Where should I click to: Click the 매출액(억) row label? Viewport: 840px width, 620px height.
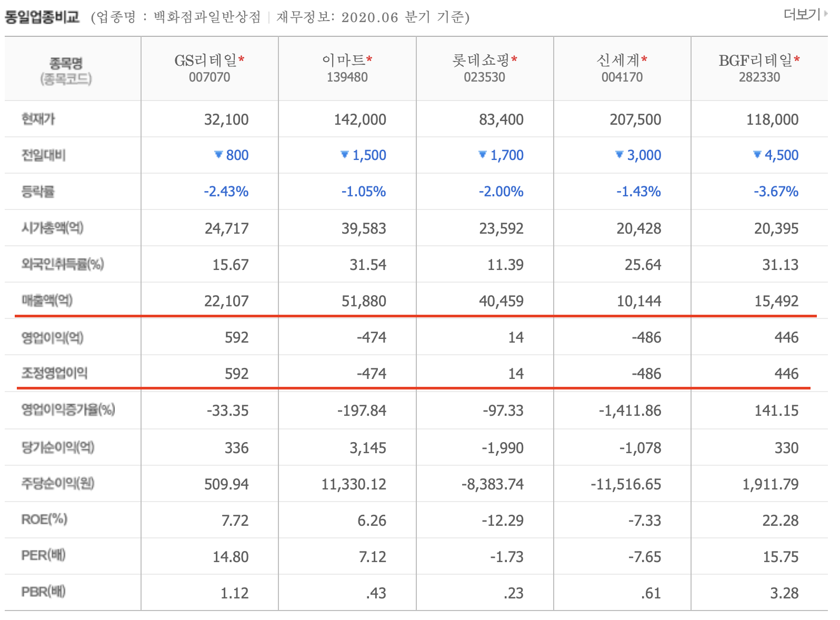(x=47, y=301)
